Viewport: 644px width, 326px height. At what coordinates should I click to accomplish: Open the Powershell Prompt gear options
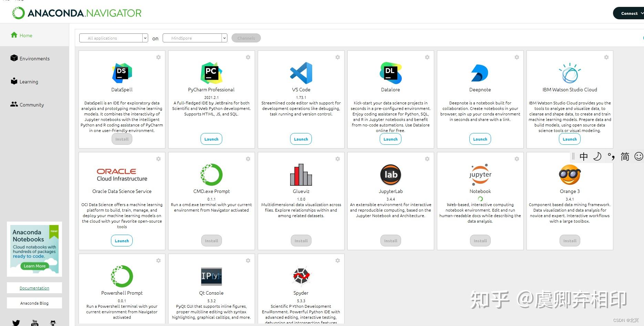(x=159, y=261)
